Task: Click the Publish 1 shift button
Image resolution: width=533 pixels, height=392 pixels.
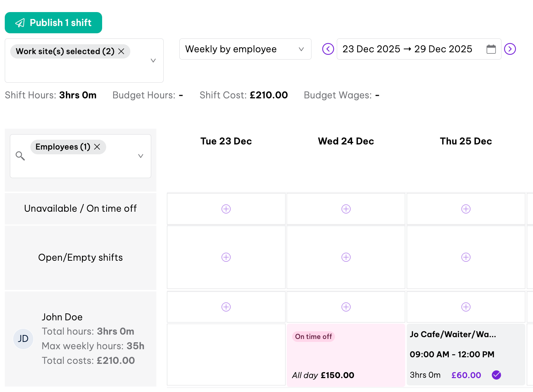Action: point(53,23)
